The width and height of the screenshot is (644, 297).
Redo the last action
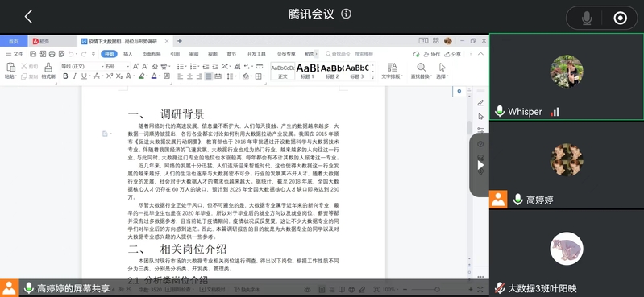click(84, 54)
